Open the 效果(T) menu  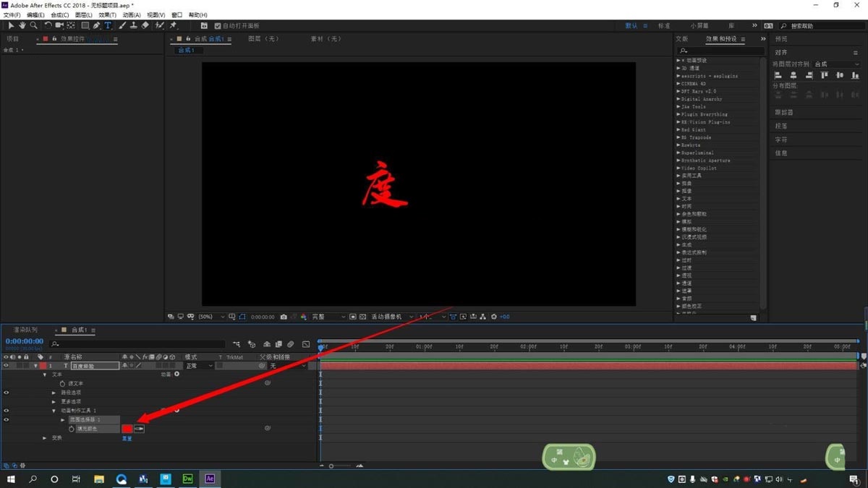(107, 14)
